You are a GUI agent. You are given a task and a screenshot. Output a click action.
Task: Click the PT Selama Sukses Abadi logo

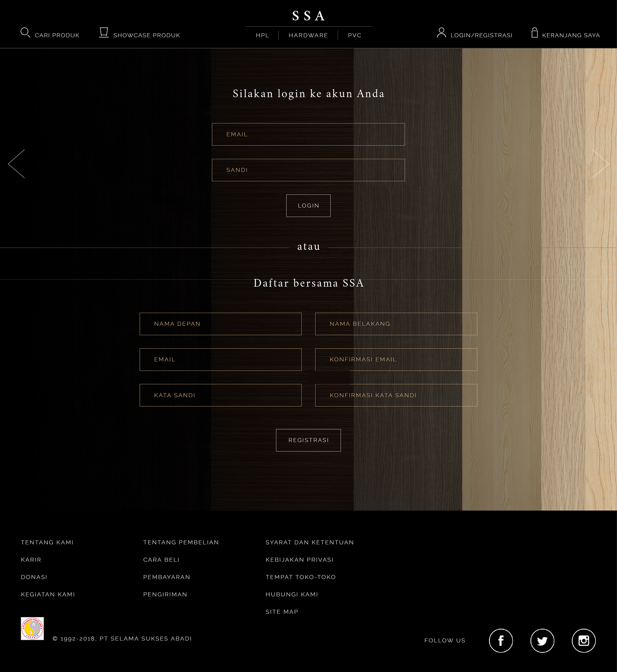[x=32, y=629]
